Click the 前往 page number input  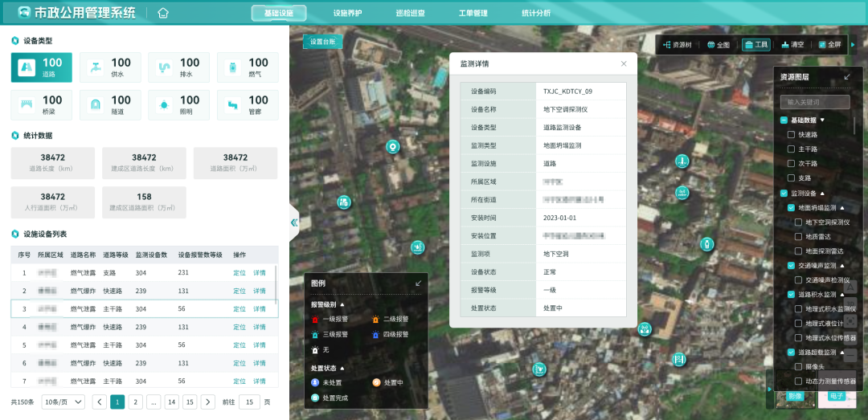point(250,402)
